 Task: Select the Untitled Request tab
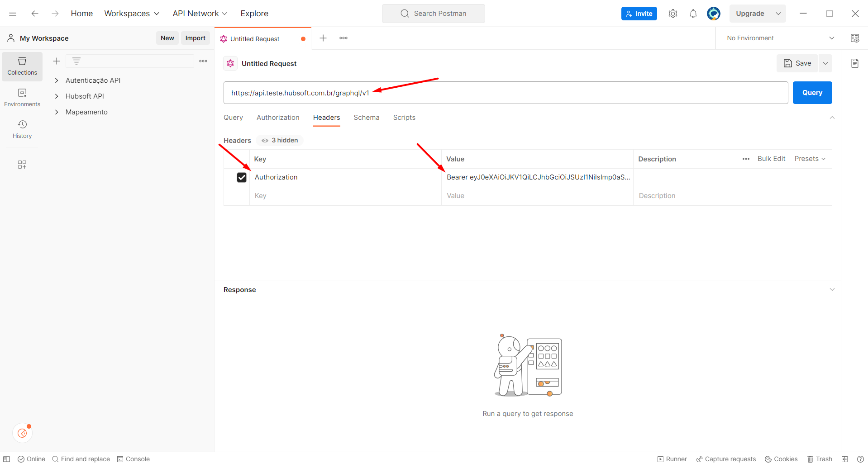tap(263, 39)
